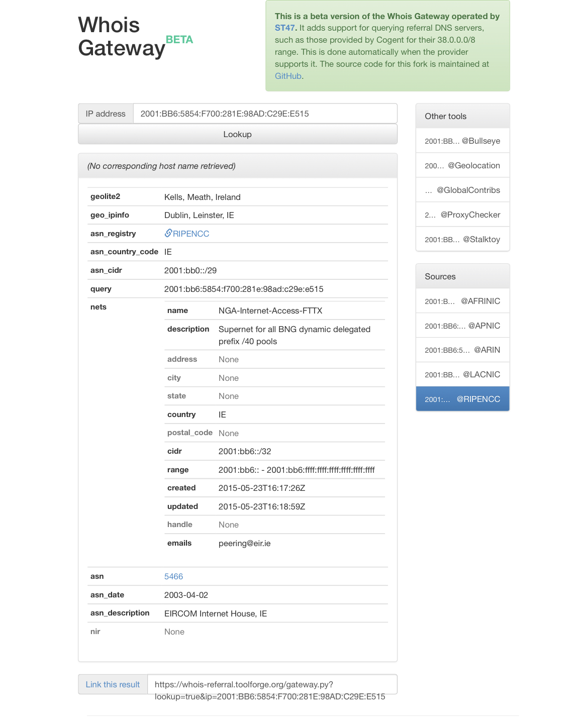Click the created timestamp 2015-05-23T16:17:26Z
588x723 pixels.
(x=262, y=488)
